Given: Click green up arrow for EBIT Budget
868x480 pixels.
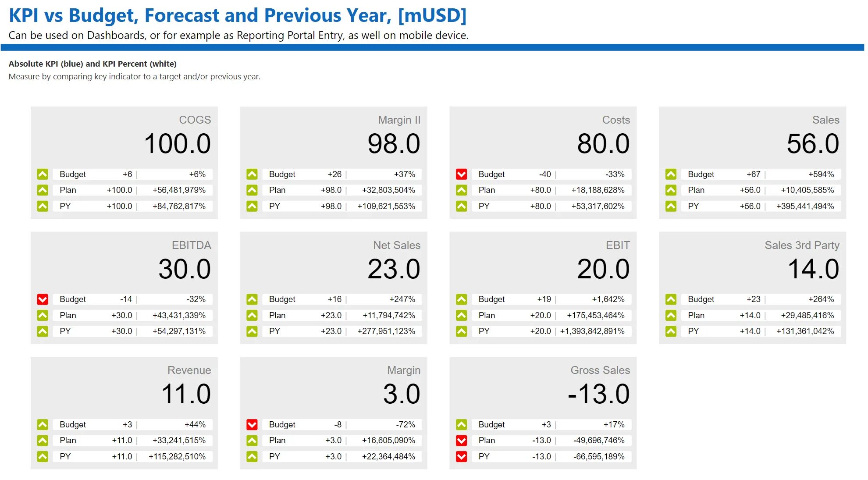Looking at the screenshot, I should (462, 299).
